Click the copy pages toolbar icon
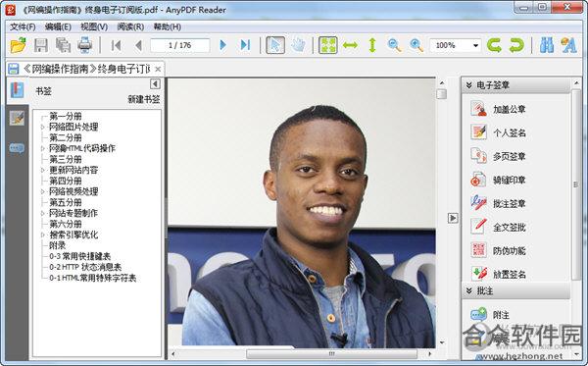The height and width of the screenshot is (366, 588). click(63, 45)
